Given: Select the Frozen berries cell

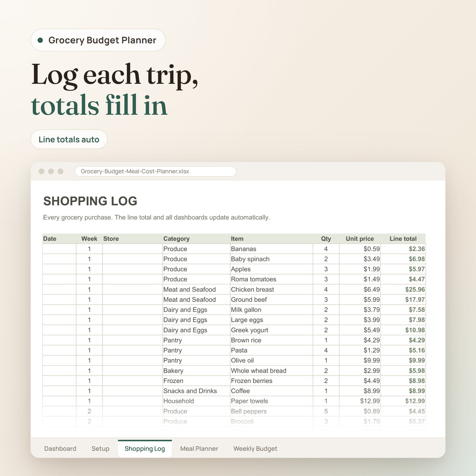Looking at the screenshot, I should 271,381.
